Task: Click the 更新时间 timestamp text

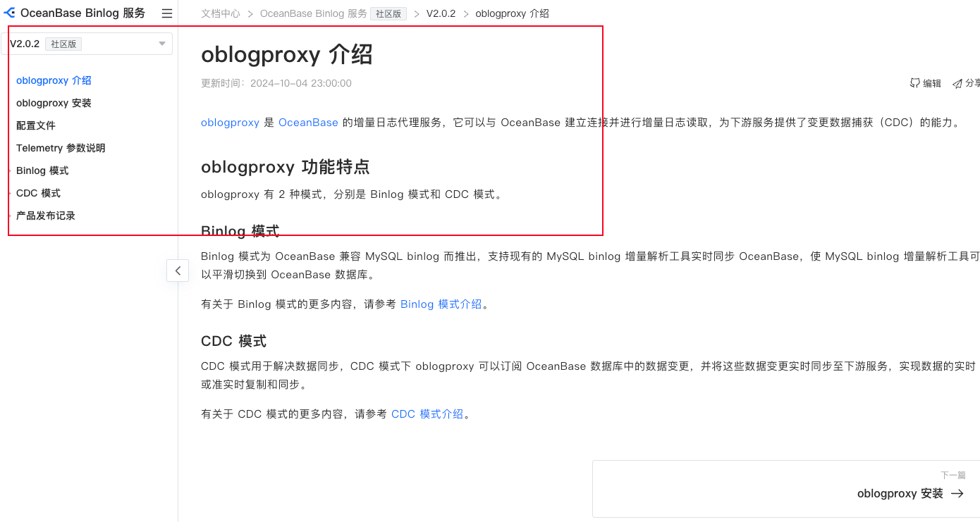Action: pos(276,83)
